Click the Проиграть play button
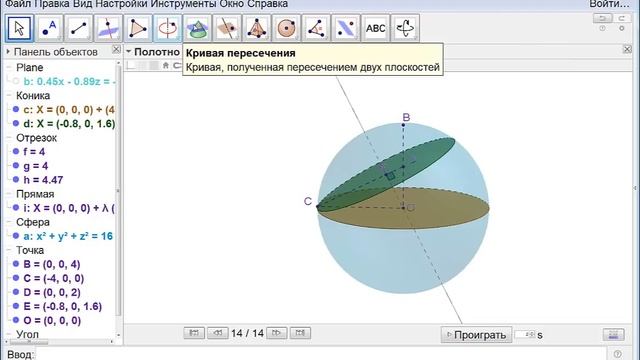The height and width of the screenshot is (360, 640). pos(476,335)
